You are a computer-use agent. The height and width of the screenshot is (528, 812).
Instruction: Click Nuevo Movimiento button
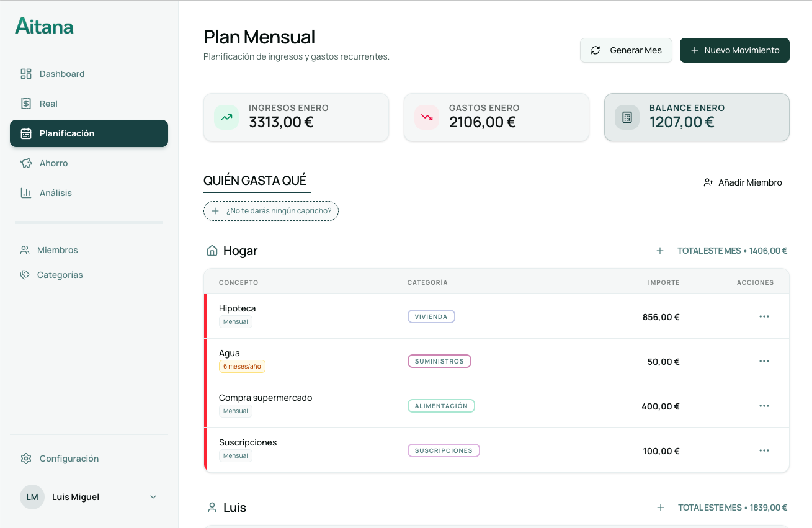[x=734, y=50]
